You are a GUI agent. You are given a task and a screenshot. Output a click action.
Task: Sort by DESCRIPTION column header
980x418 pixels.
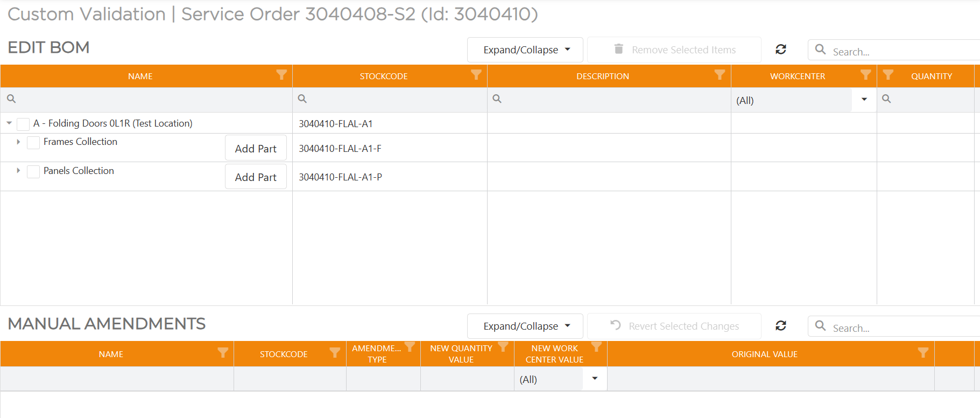[603, 76]
